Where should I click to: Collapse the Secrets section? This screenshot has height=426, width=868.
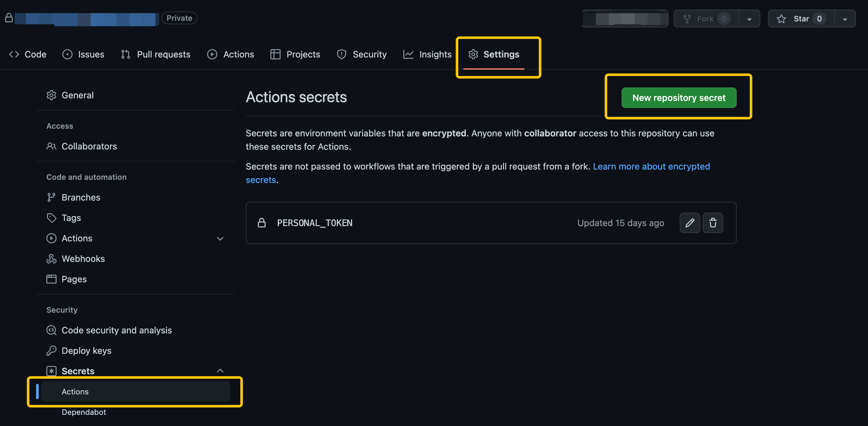pos(220,370)
